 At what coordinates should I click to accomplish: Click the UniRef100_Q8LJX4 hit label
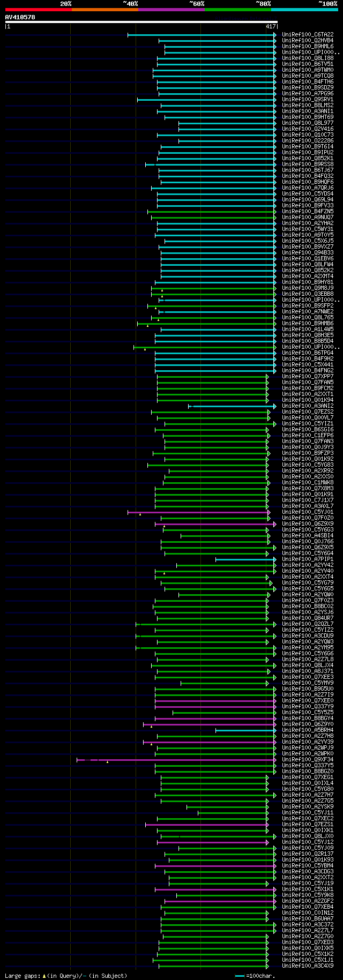click(x=308, y=665)
